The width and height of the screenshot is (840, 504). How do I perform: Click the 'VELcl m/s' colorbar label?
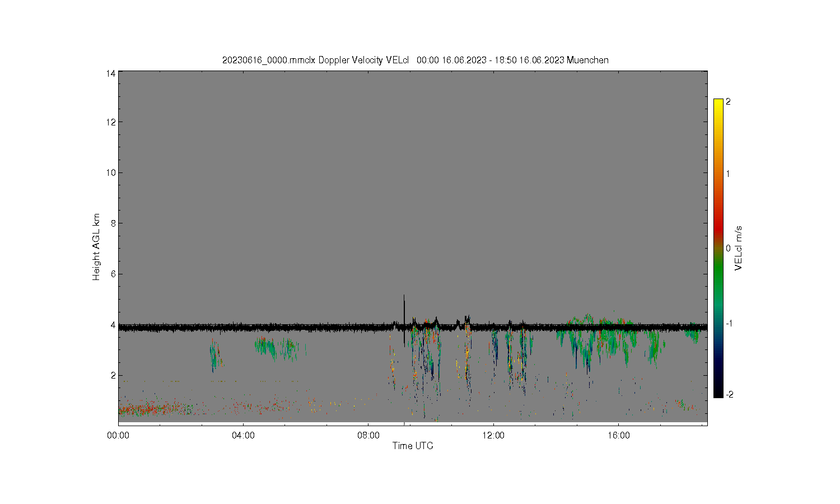[739, 248]
